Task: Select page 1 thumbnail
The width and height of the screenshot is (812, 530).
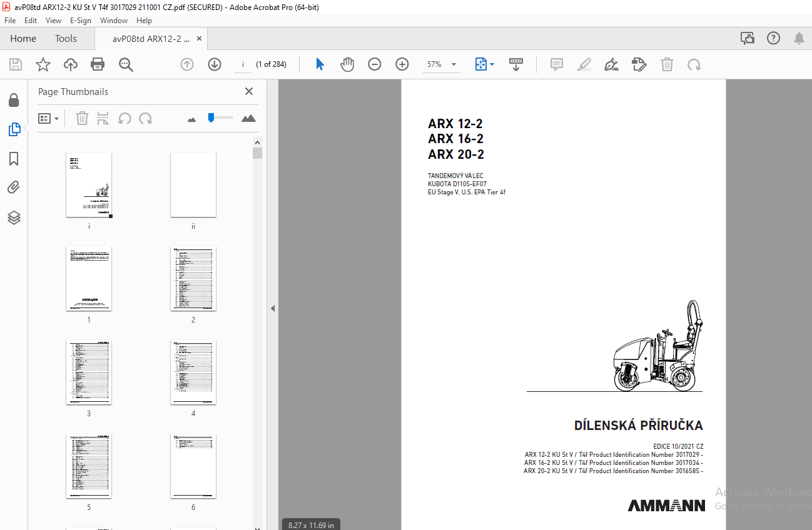Action: [89, 279]
